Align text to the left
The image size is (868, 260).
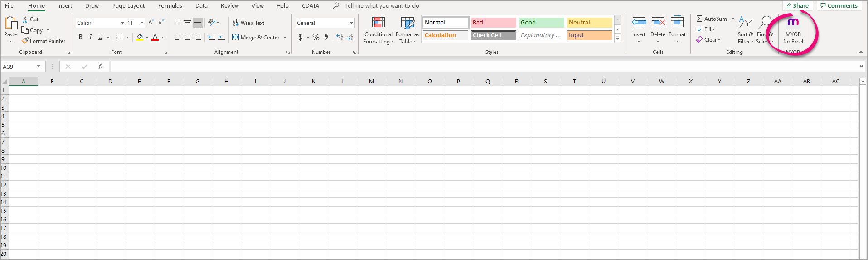tap(178, 37)
